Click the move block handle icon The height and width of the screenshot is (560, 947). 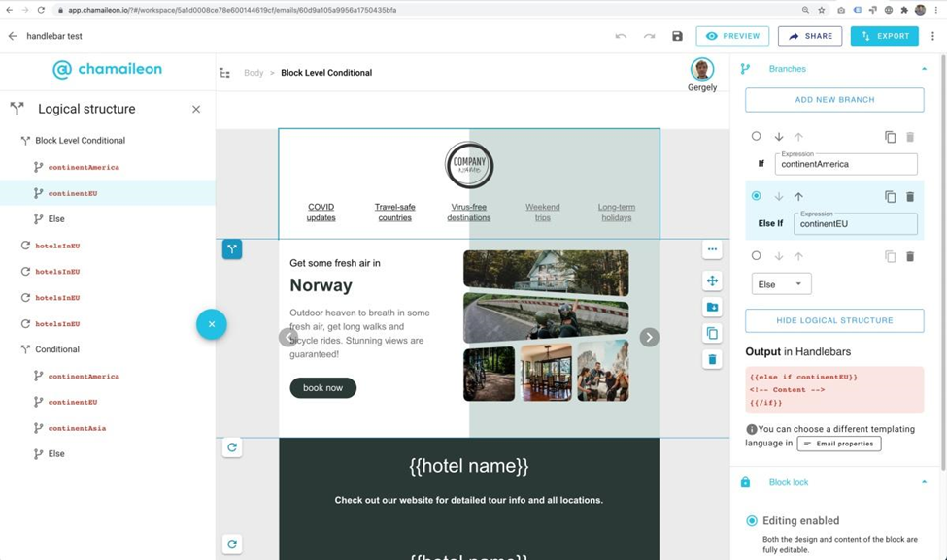pos(712,280)
